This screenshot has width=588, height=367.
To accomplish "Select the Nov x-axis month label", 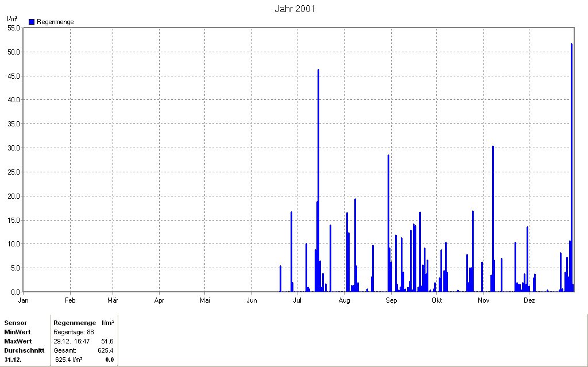I will [x=483, y=300].
